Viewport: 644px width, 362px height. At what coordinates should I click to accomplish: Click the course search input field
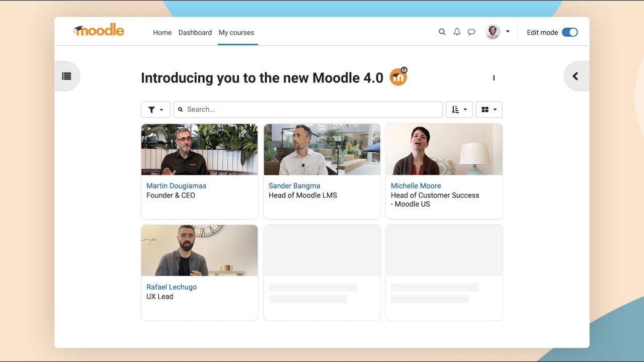point(308,109)
